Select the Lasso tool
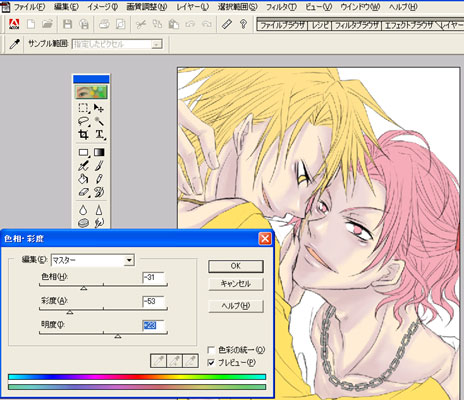The width and height of the screenshot is (464, 400). [x=83, y=121]
